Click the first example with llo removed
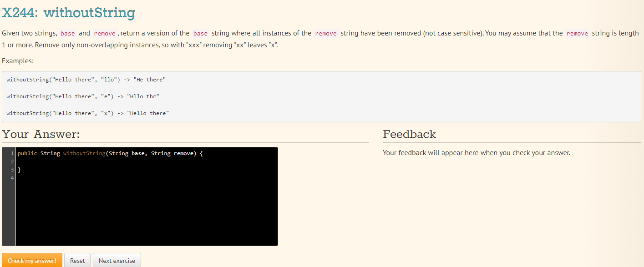Viewport: 644px width, 267px height. [x=86, y=79]
